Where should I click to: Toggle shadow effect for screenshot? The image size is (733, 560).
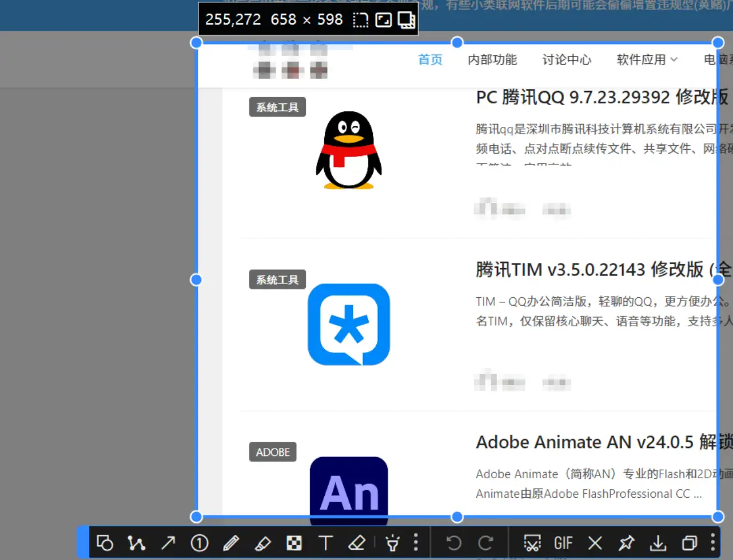point(407,20)
